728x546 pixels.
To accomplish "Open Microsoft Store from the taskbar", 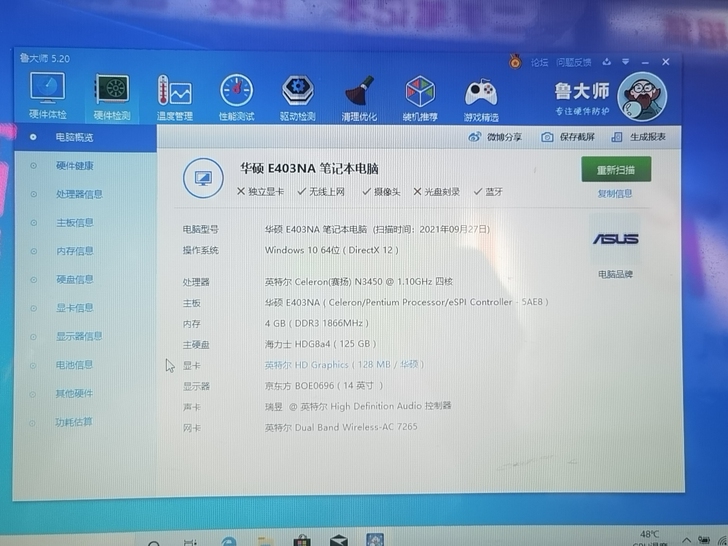I will pos(302,541).
